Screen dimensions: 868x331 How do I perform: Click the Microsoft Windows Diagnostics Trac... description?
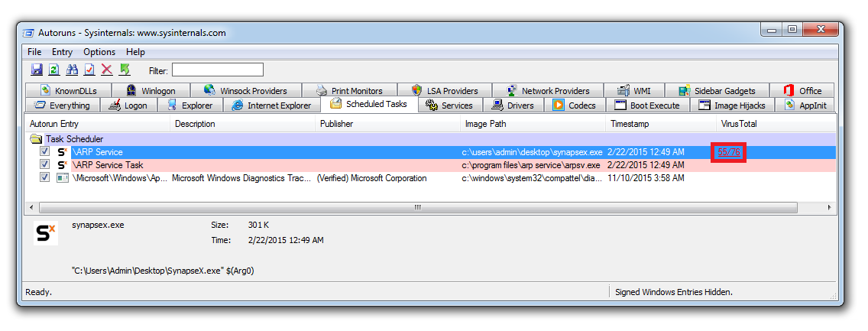click(x=241, y=178)
